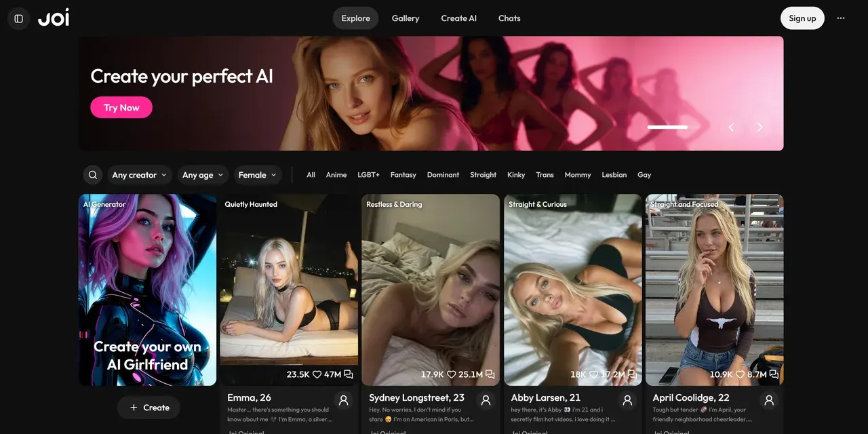868x434 pixels.
Task: Open the Chats tab
Action: pyautogui.click(x=509, y=18)
